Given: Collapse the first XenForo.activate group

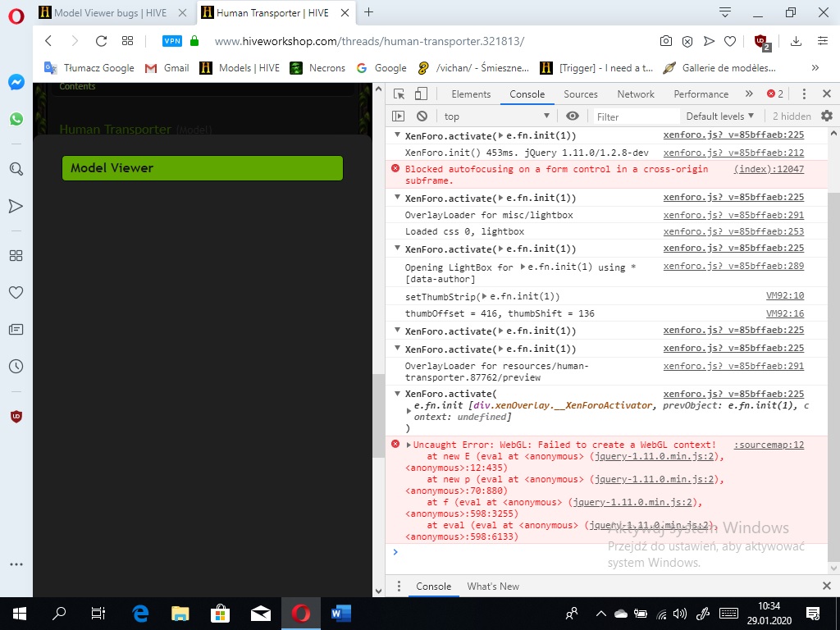Looking at the screenshot, I should [398, 135].
